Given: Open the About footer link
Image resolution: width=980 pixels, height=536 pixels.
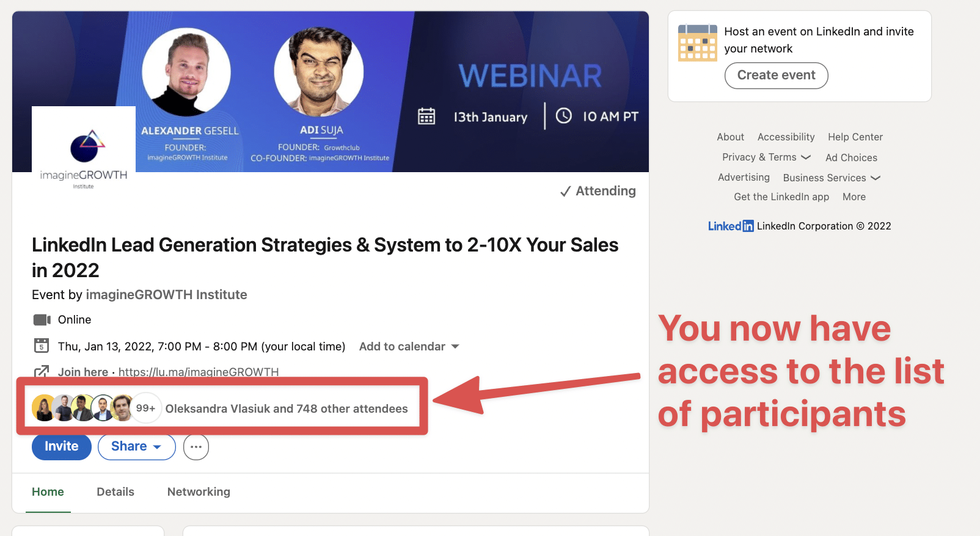Looking at the screenshot, I should [x=730, y=137].
